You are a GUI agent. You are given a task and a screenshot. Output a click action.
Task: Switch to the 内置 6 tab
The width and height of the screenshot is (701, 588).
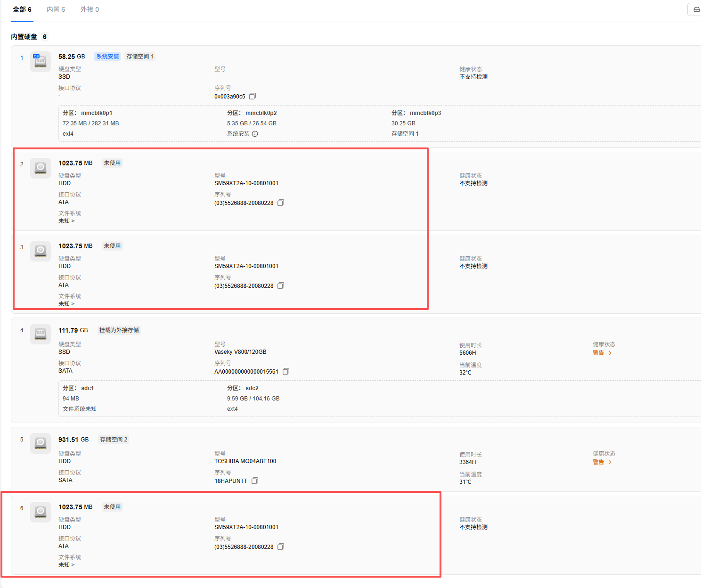pyautogui.click(x=56, y=9)
